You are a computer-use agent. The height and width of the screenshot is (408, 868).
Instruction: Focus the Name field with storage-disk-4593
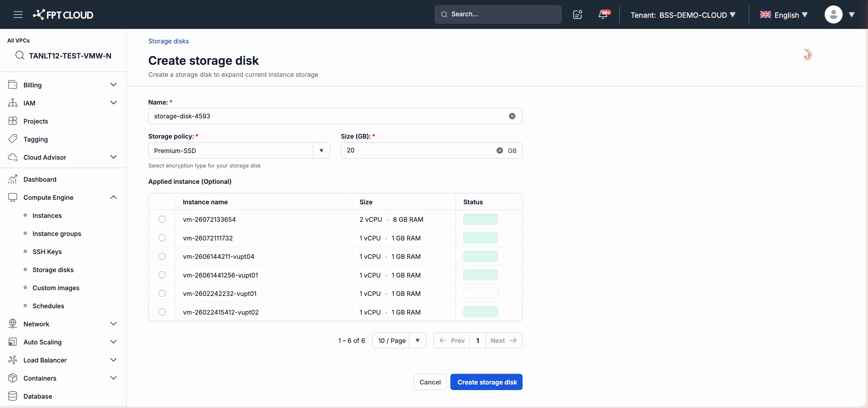click(x=335, y=116)
